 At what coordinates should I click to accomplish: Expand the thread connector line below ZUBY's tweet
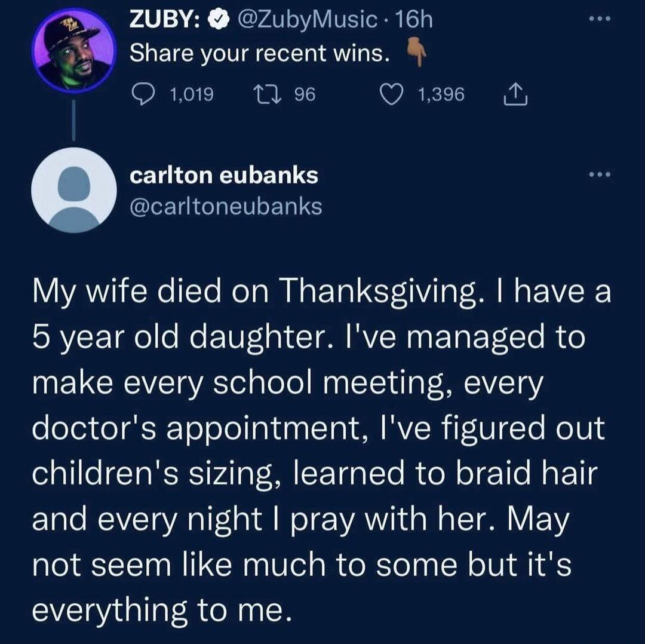coord(72,119)
